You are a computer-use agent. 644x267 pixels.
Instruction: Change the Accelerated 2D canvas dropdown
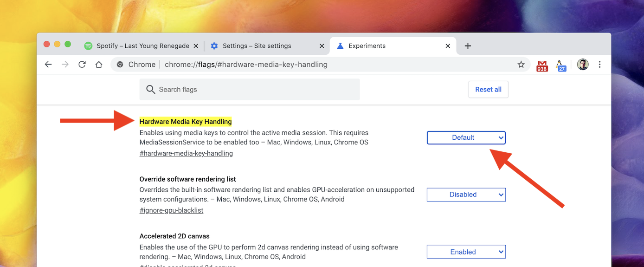pyautogui.click(x=466, y=252)
